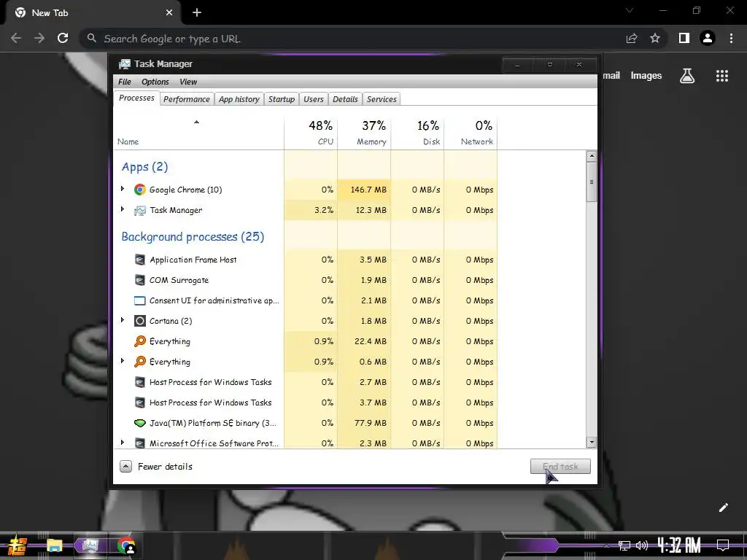Open Chrome side panel icon

(684, 38)
